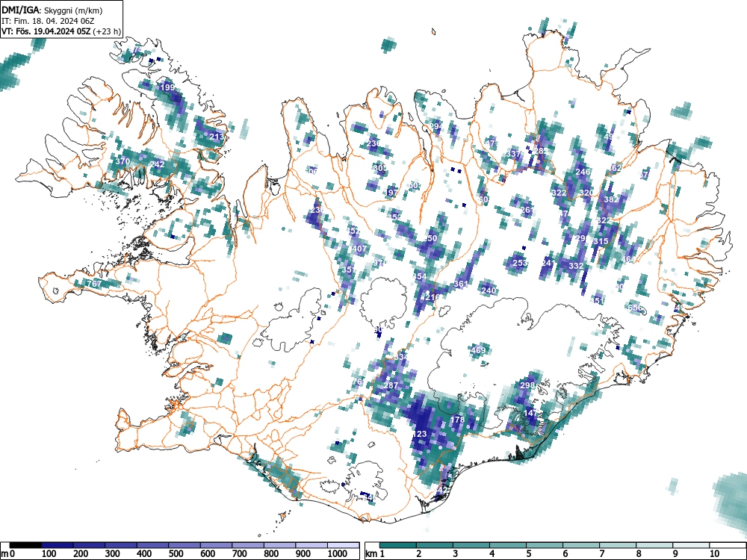
Task: Click the '1000' tick label on the meter scale
Action: click(x=337, y=554)
